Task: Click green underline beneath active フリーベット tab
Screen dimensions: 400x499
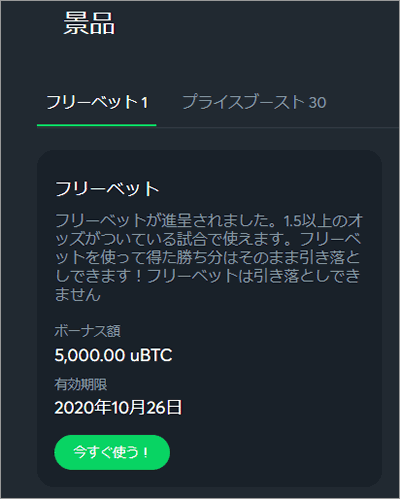Action: [97, 125]
